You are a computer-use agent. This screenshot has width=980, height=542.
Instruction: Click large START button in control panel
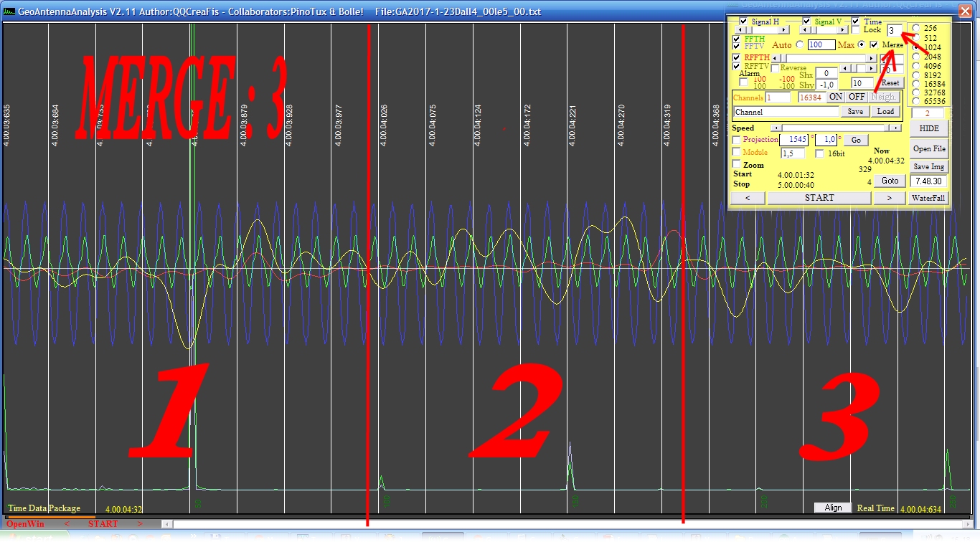click(819, 198)
